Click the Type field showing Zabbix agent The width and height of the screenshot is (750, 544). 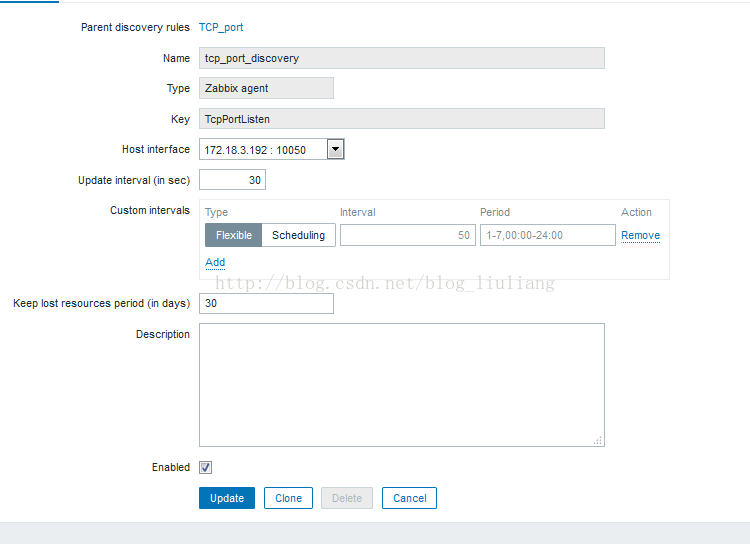pyautogui.click(x=266, y=88)
